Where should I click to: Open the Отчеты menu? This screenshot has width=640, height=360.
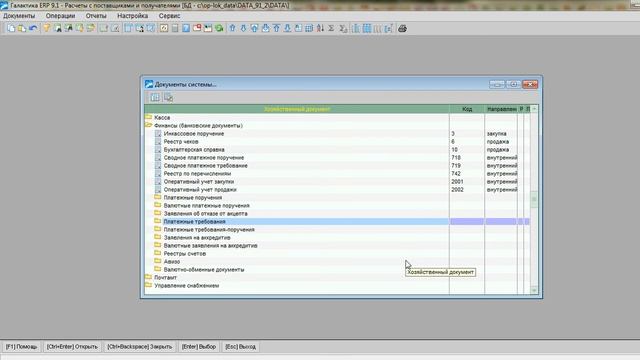(x=96, y=16)
